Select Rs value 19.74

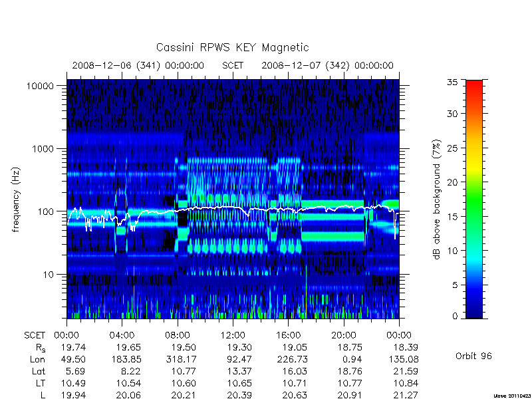tap(73, 347)
